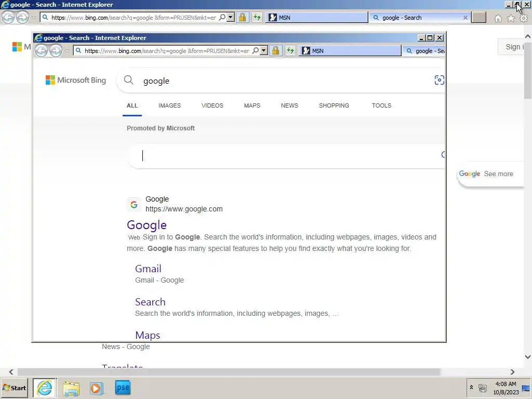The width and height of the screenshot is (532, 399).
Task: Open Windows Explorer folder taskbar icon
Action: pyautogui.click(x=71, y=388)
